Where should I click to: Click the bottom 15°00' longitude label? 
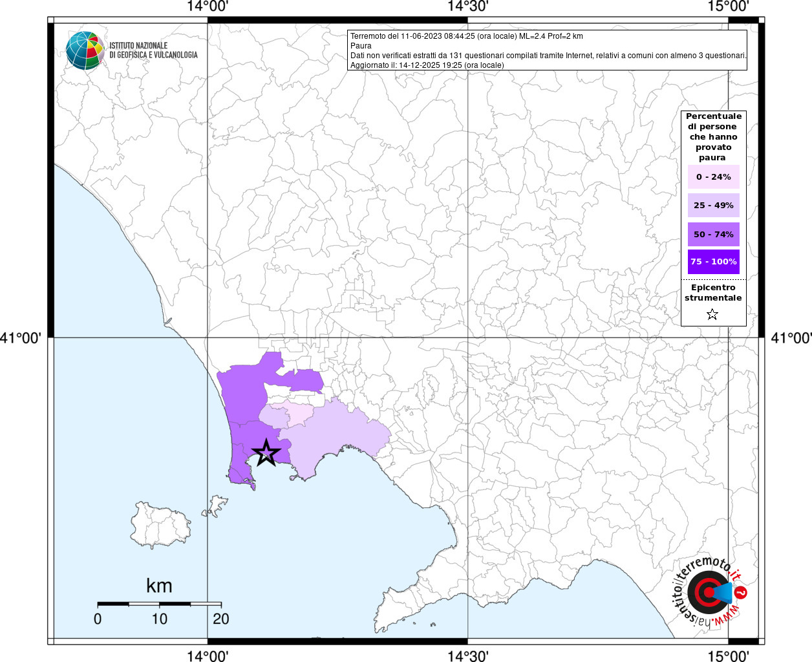(x=729, y=656)
